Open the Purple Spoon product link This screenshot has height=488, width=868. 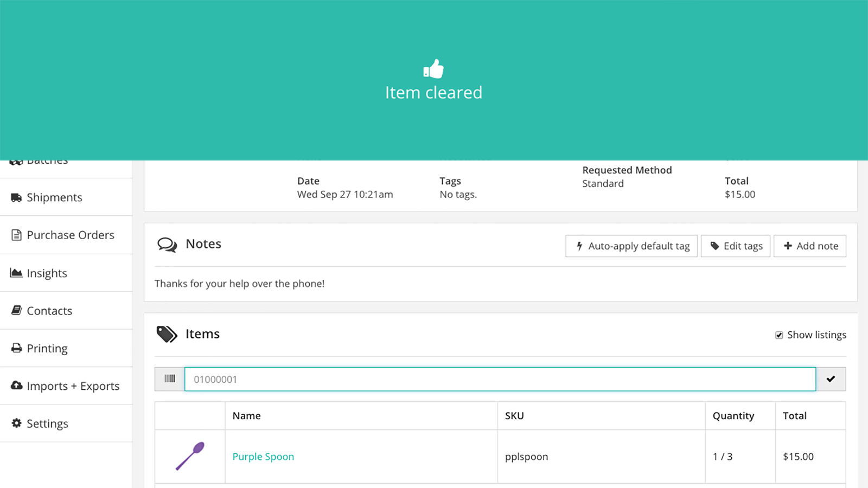click(263, 457)
